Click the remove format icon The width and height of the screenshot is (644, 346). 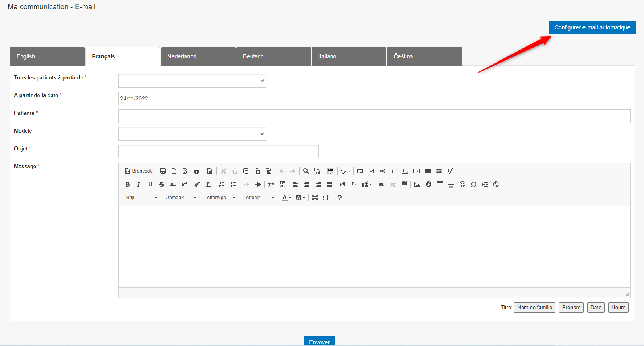tap(208, 184)
